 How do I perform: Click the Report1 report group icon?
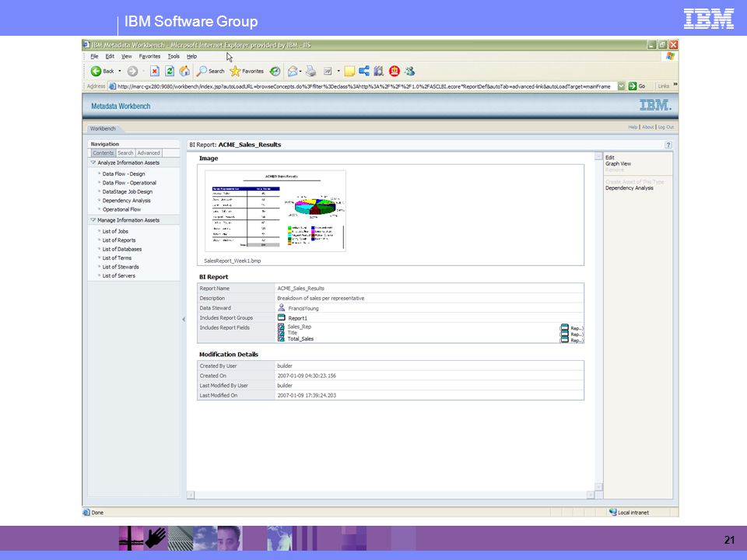[282, 317]
